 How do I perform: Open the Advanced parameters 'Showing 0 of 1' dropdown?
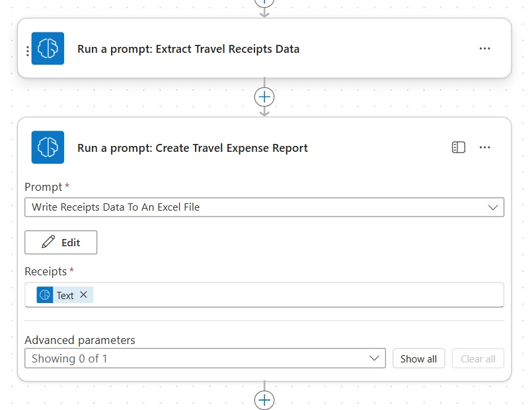tap(205, 359)
